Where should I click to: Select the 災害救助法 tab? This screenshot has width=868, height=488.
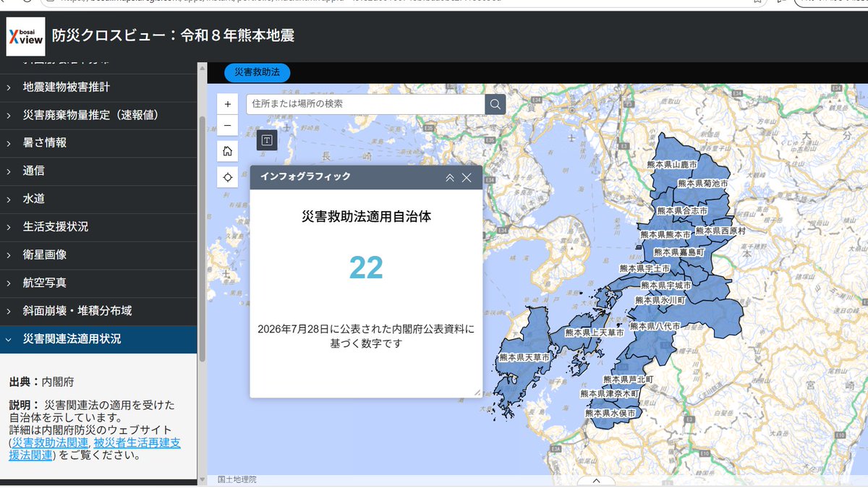pos(257,72)
